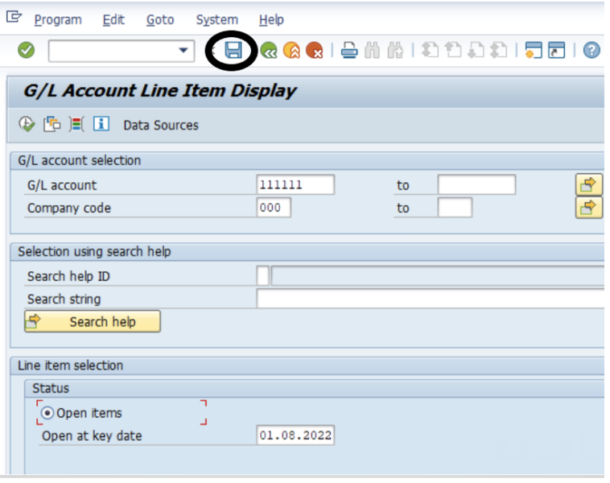
Task: Click the Execute clock icon
Action: click(27, 125)
